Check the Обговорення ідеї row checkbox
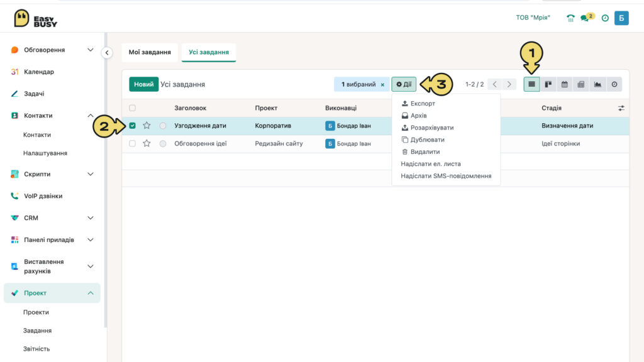 click(132, 143)
